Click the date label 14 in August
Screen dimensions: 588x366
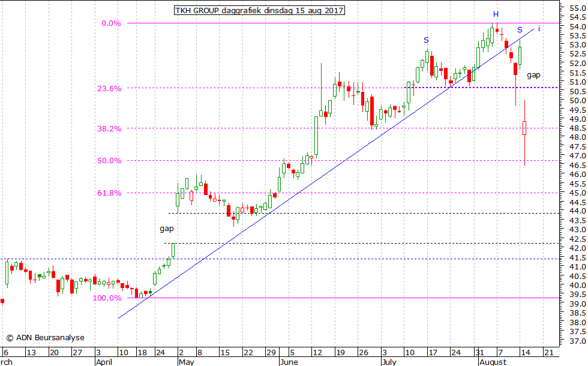tap(526, 353)
